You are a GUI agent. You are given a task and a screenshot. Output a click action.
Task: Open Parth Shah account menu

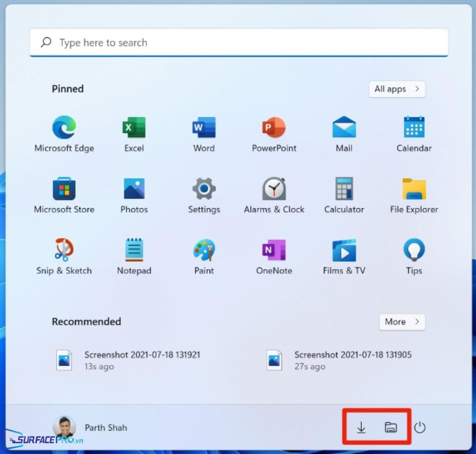click(x=91, y=427)
